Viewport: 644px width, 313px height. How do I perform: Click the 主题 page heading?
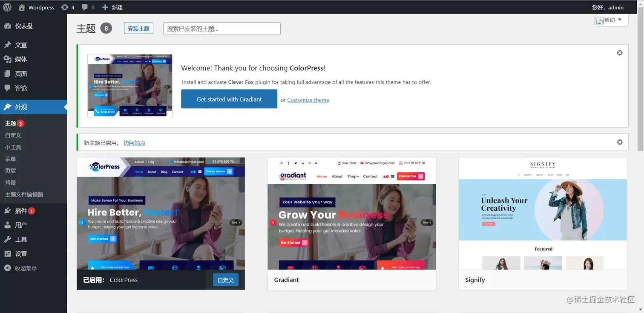[x=86, y=29]
